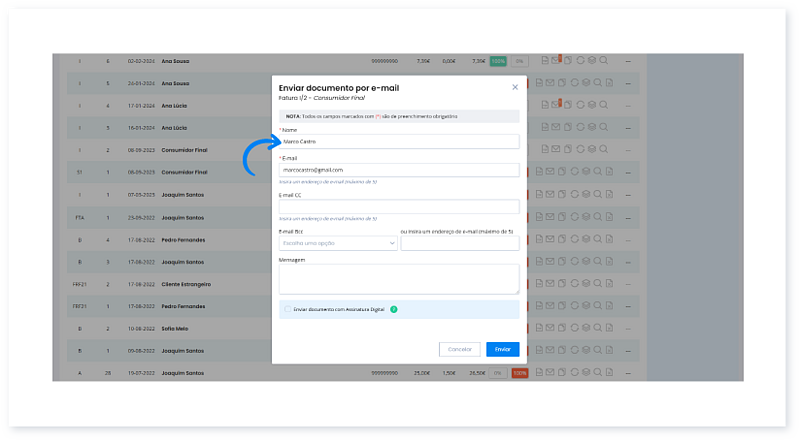
Task: Enable Enviar documento com Assinatura Digital checkbox
Action: pyautogui.click(x=288, y=309)
